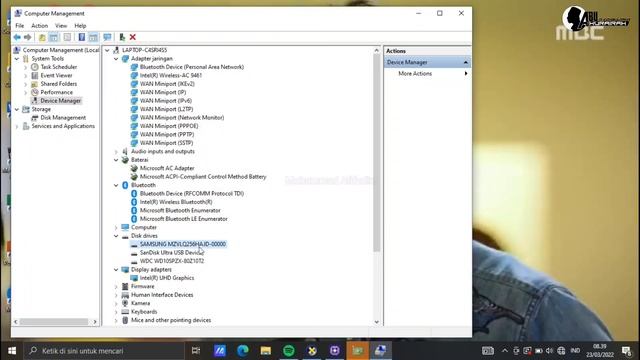Screen dimensions: 640x360
Task: Collapse the System Tools node
Action: [17, 59]
